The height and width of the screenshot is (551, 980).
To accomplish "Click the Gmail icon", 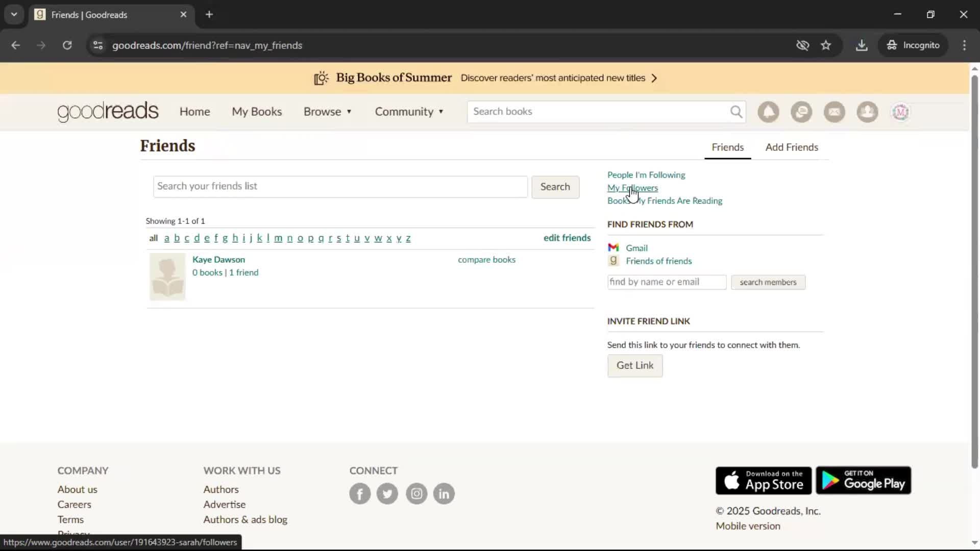I will point(613,248).
